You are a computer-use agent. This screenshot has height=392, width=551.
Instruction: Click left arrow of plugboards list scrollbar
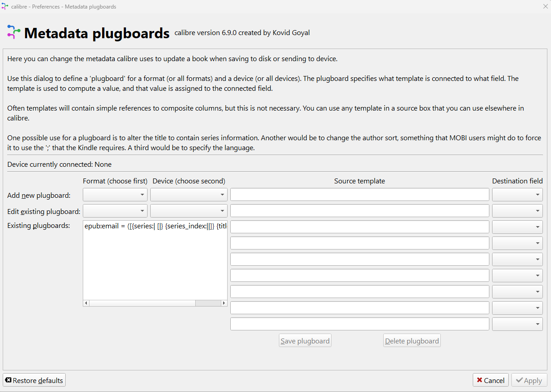87,303
